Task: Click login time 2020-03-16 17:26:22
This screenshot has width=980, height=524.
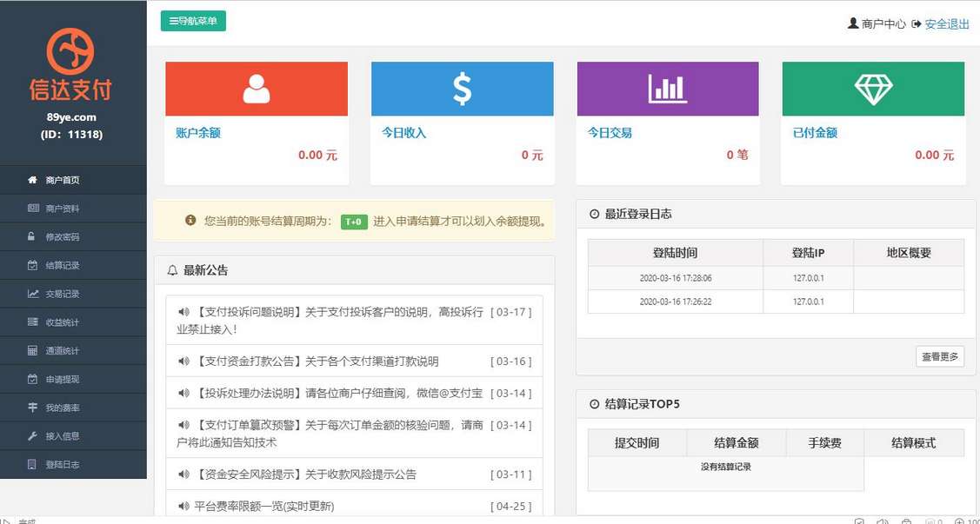Action: (x=676, y=302)
